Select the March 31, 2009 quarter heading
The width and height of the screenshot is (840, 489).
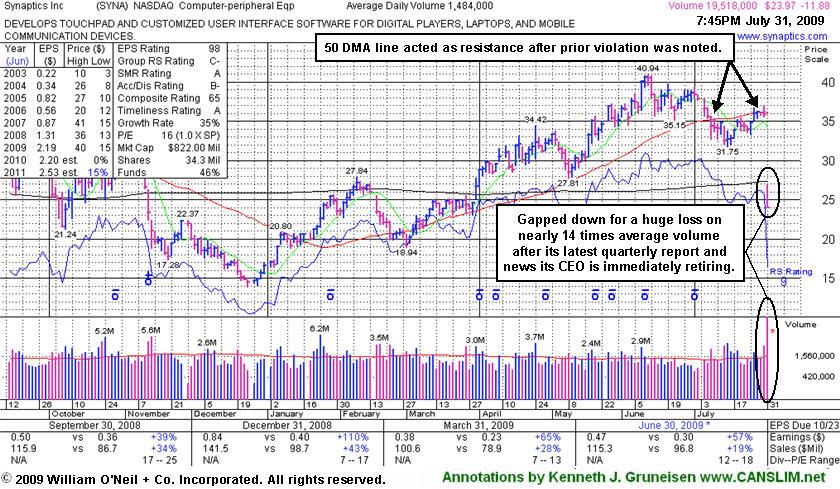(478, 425)
